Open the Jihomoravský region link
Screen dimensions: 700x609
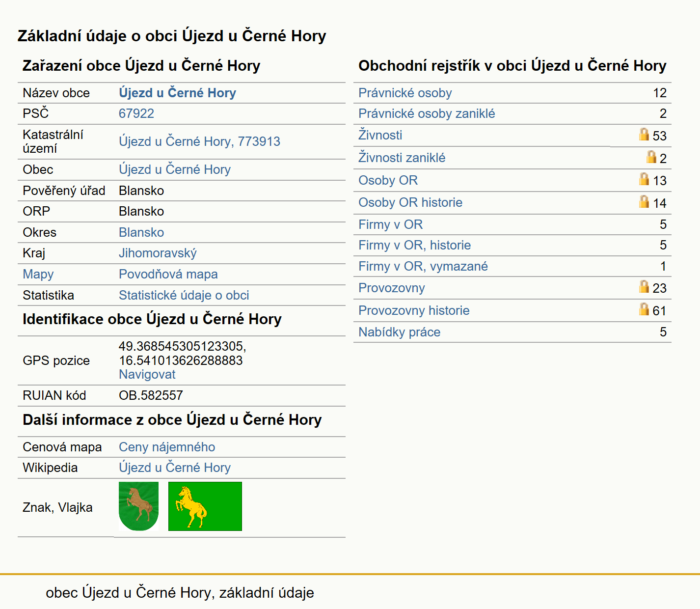pyautogui.click(x=158, y=253)
